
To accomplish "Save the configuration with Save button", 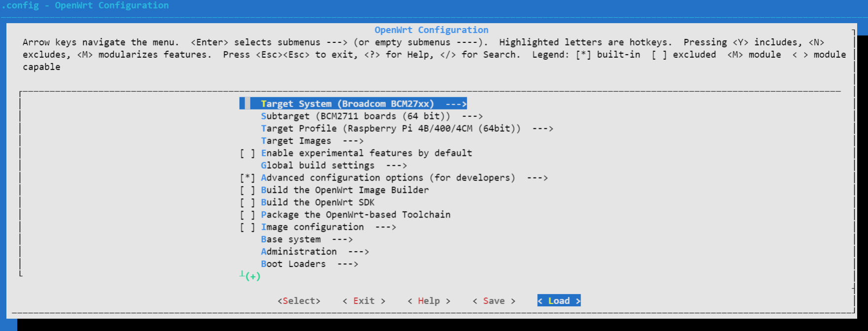I will 494,301.
